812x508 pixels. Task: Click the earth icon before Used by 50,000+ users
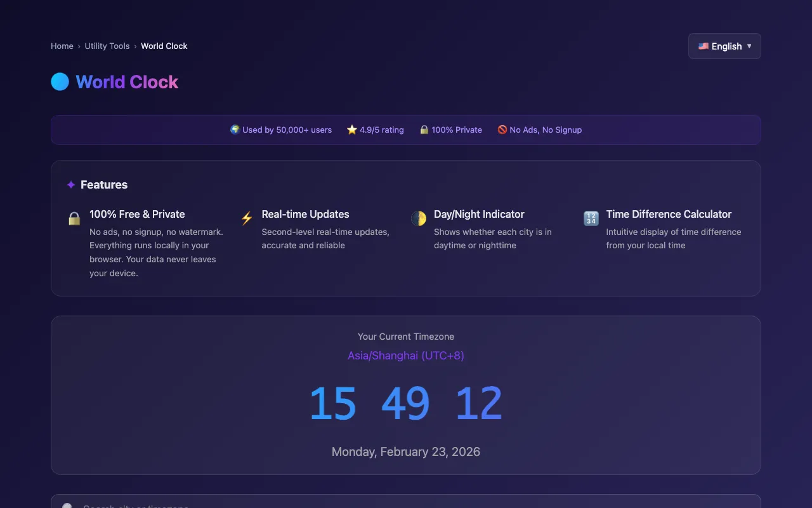point(235,130)
